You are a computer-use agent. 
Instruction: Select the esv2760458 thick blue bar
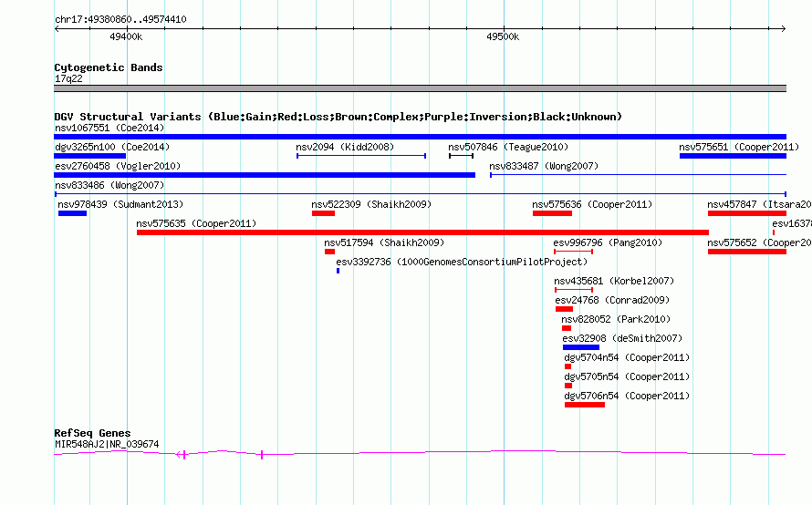(x=265, y=175)
